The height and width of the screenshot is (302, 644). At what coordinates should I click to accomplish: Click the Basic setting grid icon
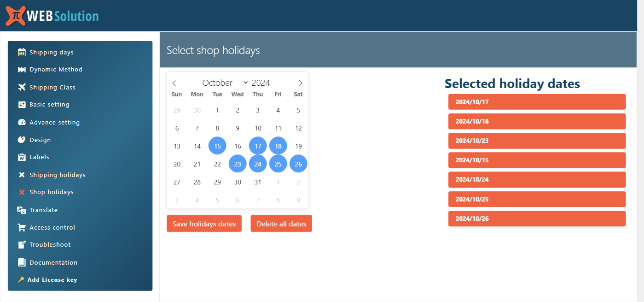coord(22,104)
